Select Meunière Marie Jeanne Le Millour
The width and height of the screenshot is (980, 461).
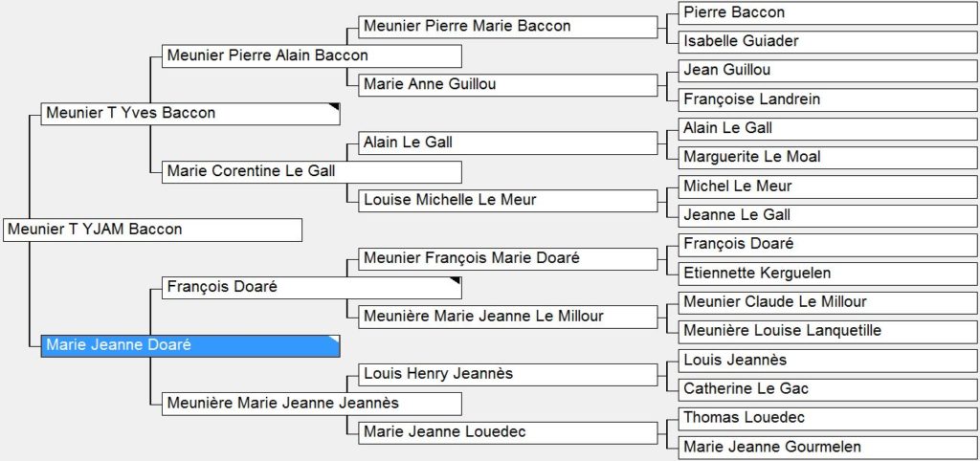pos(508,317)
